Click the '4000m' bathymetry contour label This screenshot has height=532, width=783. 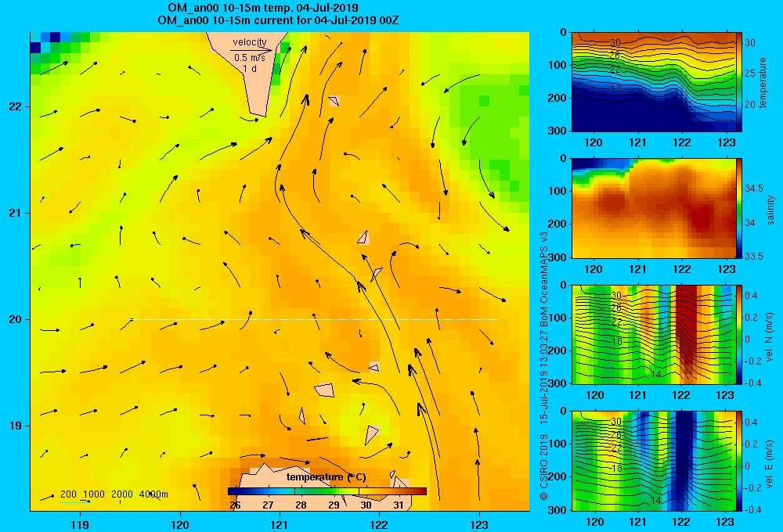153,494
